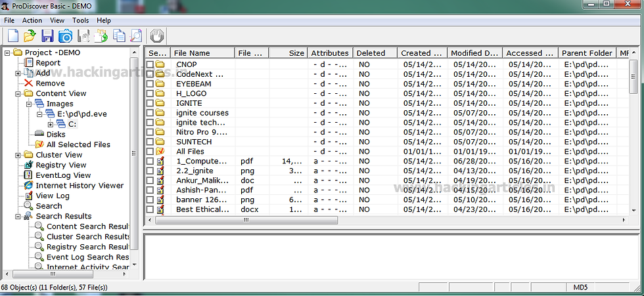This screenshot has height=296, width=644.
Task: Collapse the Project -DEMO root node
Action: 7,53
